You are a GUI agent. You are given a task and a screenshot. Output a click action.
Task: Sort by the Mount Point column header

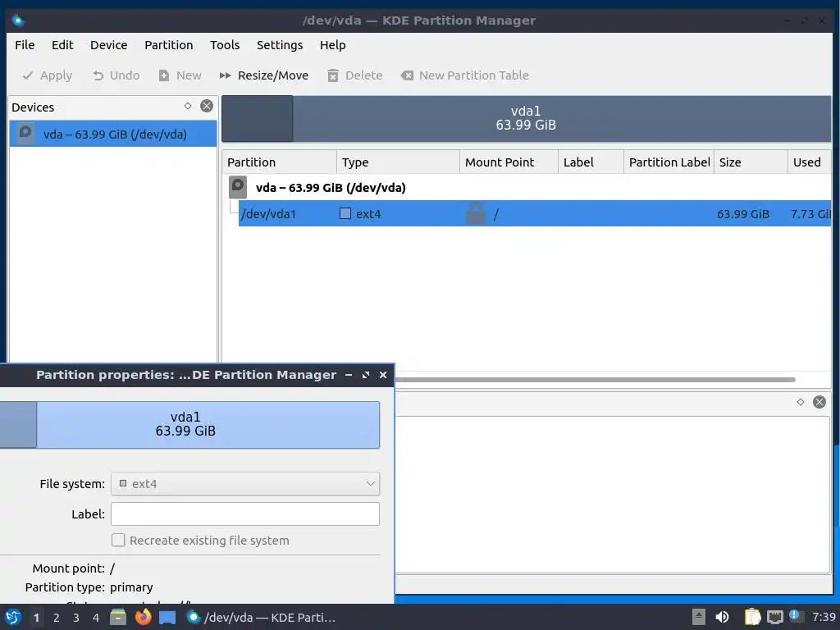coord(509,162)
